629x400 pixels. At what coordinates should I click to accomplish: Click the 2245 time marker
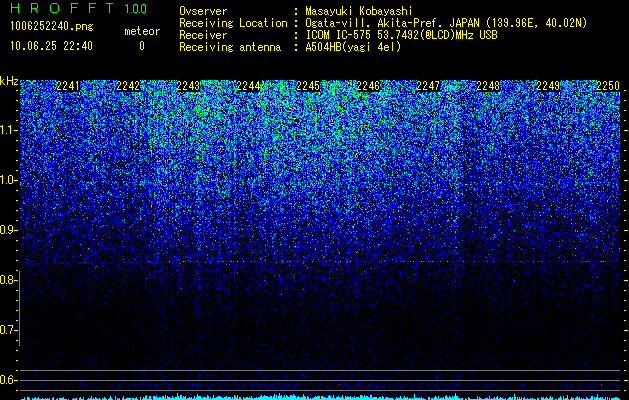pos(308,86)
